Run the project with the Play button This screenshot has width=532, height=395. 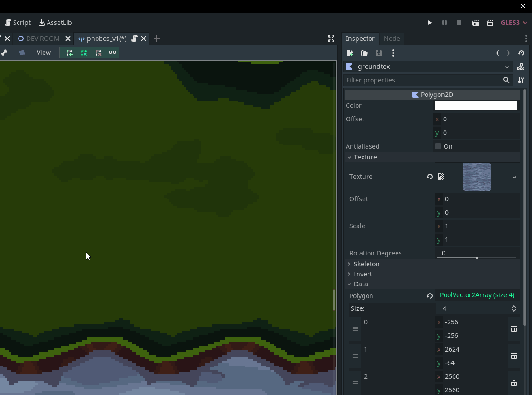(x=429, y=22)
